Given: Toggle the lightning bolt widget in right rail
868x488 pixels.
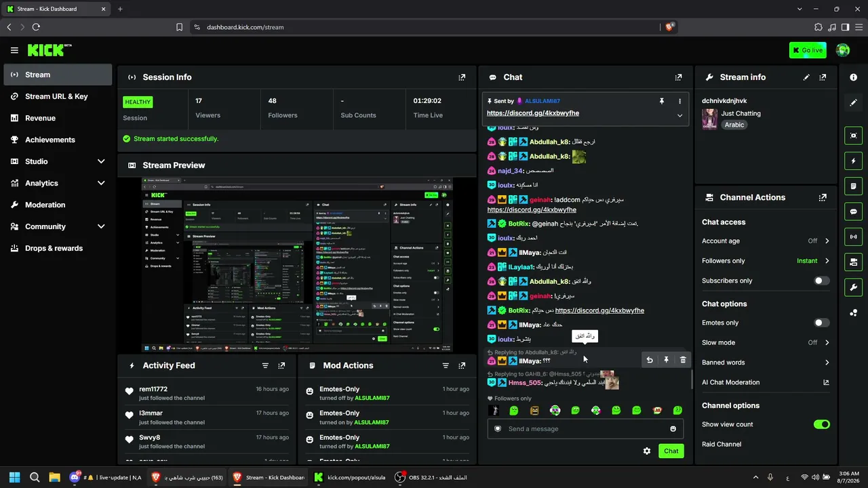Looking at the screenshot, I should coord(853,161).
